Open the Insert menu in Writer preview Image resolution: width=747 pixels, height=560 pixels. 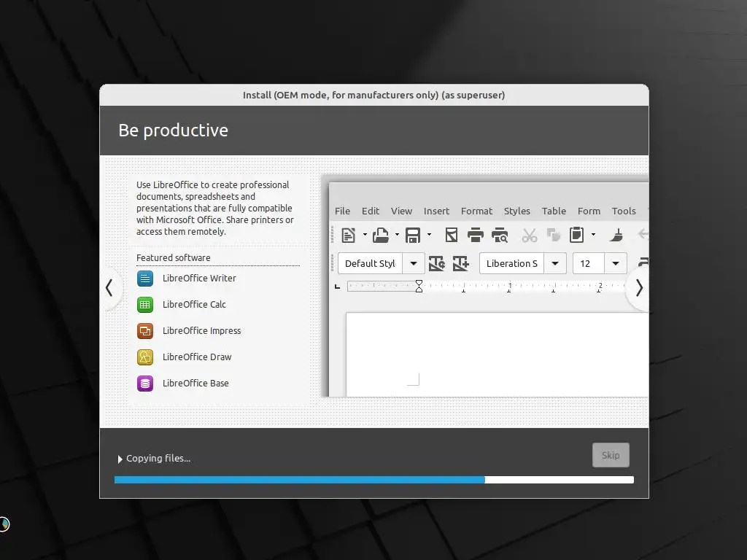(x=436, y=211)
